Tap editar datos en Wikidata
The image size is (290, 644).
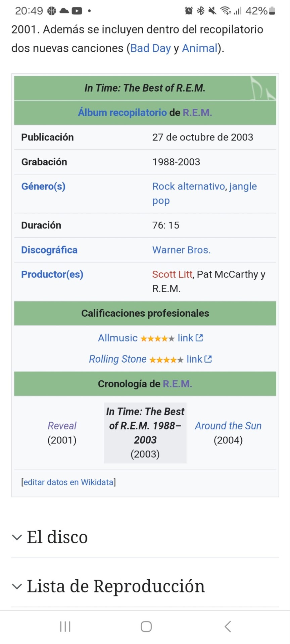pyautogui.click(x=68, y=482)
